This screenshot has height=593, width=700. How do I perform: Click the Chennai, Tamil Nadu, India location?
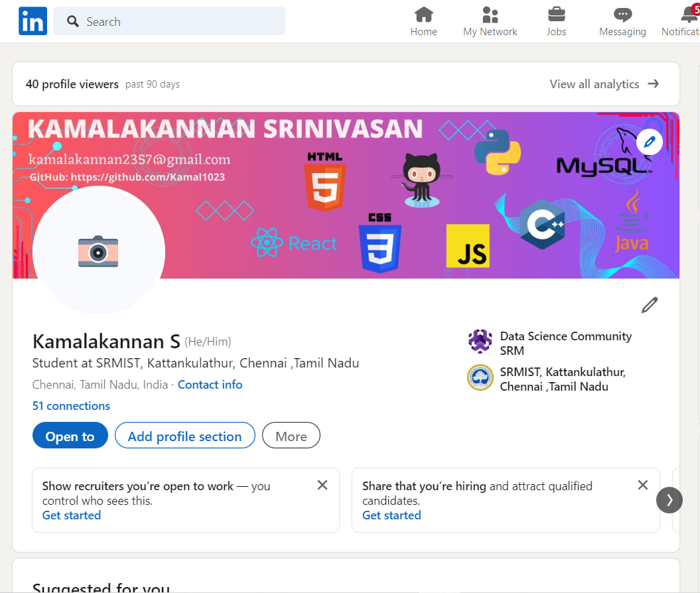point(100,385)
